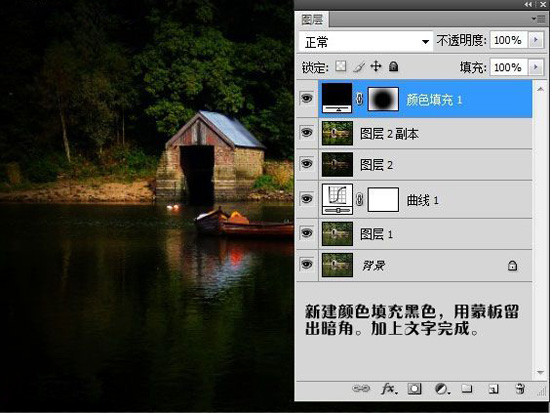550x413 pixels.
Task: Enable lock transparent pixels
Action: tap(341, 66)
